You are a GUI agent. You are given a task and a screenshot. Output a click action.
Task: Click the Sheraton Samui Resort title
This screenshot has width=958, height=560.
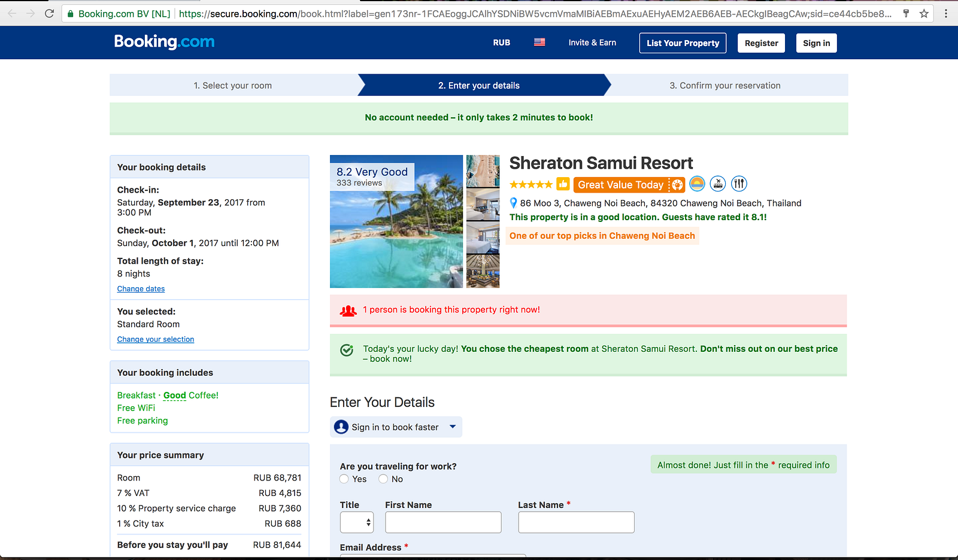click(601, 163)
